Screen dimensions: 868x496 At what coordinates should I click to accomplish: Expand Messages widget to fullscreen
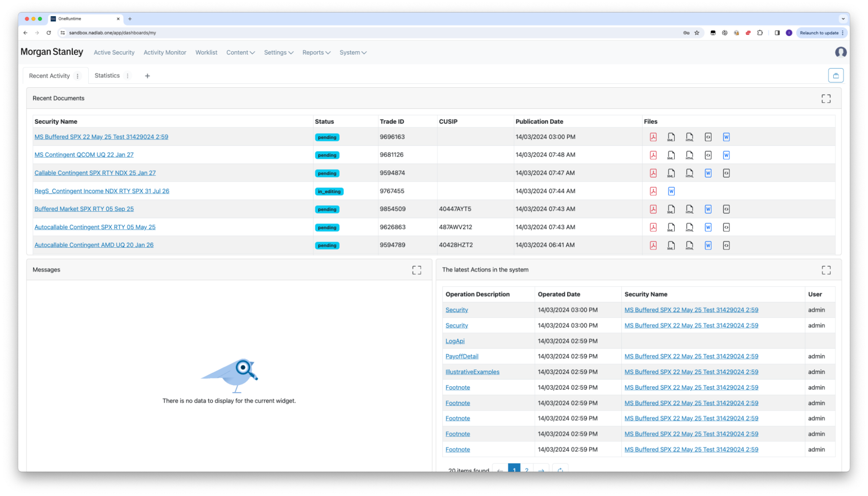pos(416,270)
